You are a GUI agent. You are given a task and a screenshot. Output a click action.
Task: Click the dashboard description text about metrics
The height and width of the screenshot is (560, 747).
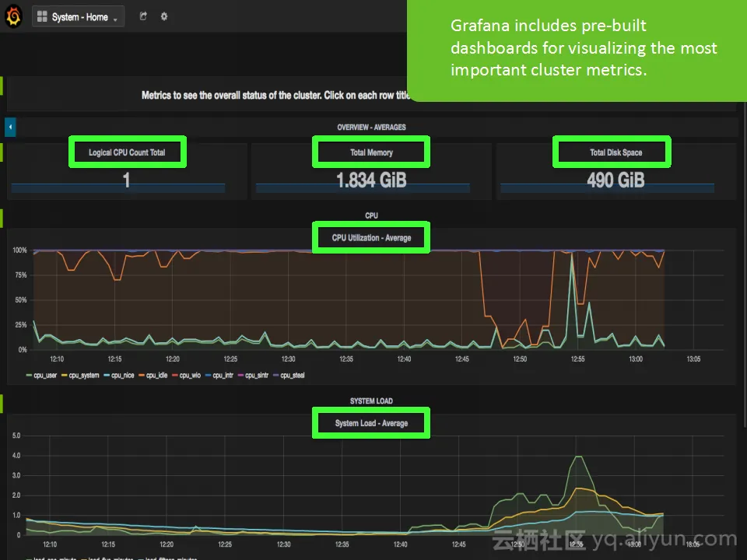pyautogui.click(x=275, y=95)
